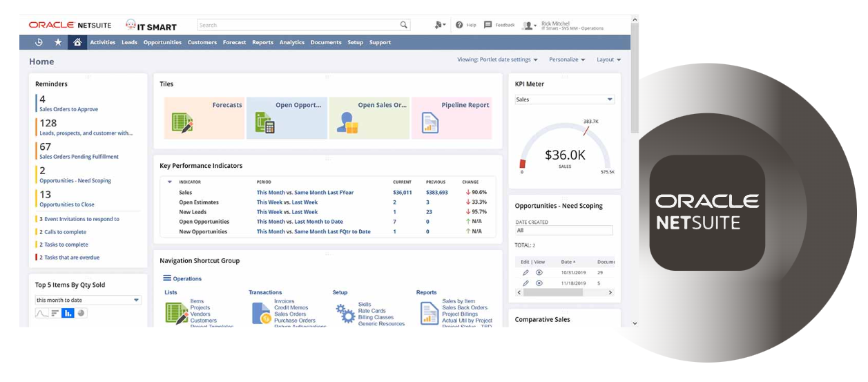Click the IT Smart logo

(x=151, y=25)
